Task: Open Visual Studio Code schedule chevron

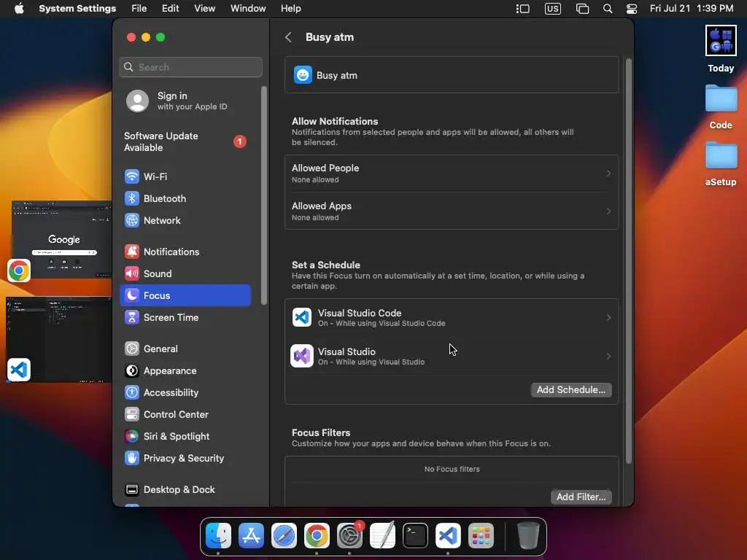Action: coord(608,318)
